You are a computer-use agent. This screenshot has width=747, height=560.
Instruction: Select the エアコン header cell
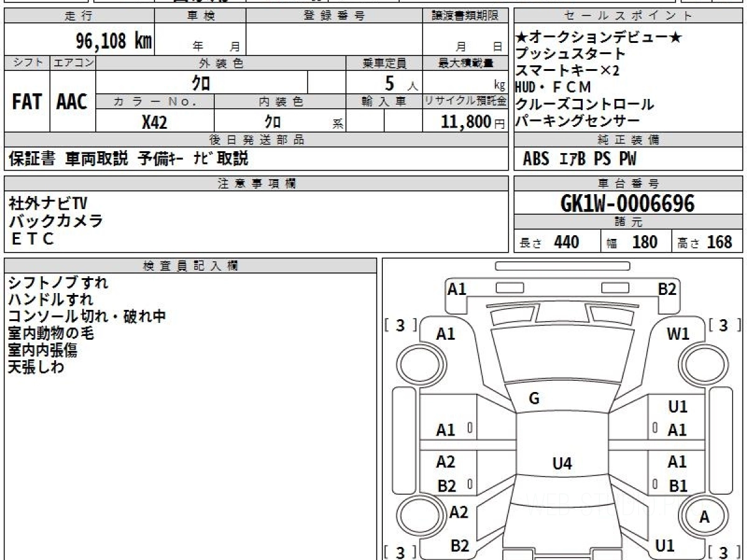pos(73,63)
